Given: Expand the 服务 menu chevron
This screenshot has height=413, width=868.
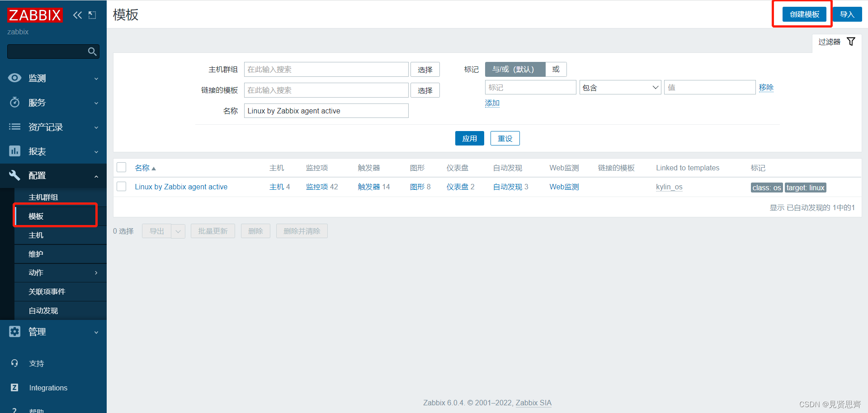Looking at the screenshot, I should tap(96, 103).
